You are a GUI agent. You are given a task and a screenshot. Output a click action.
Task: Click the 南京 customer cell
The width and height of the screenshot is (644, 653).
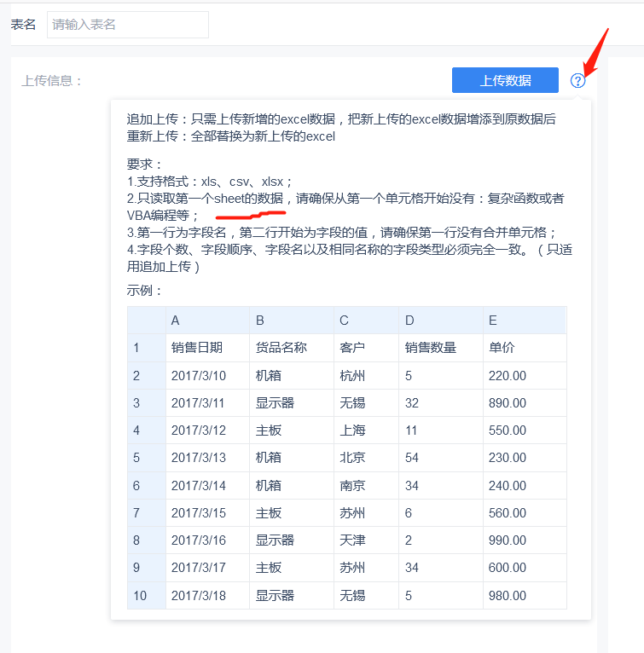click(x=366, y=486)
